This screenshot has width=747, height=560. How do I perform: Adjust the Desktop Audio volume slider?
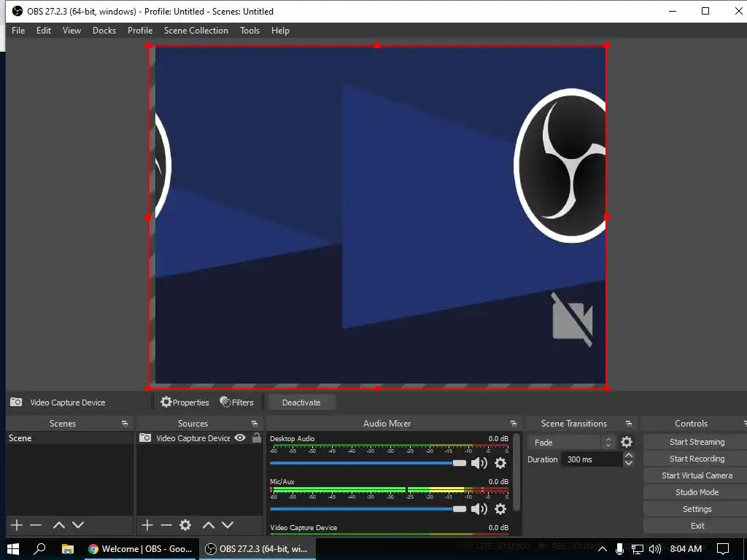pyautogui.click(x=368, y=463)
